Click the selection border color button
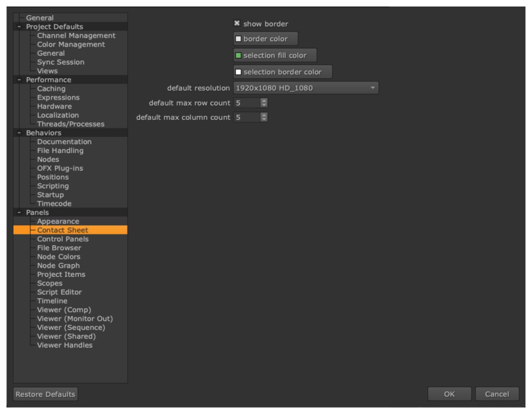Viewport: 532px width, 414px height. tap(283, 72)
